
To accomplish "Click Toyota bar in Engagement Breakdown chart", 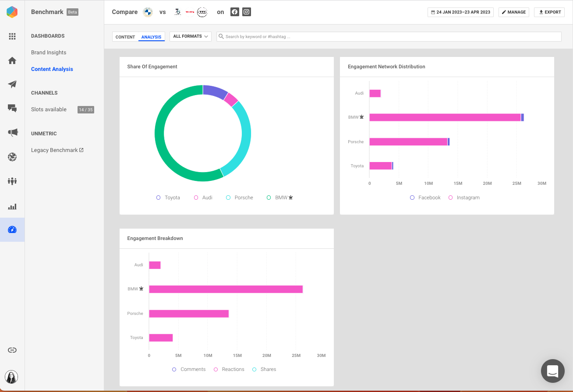I will click(x=161, y=338).
